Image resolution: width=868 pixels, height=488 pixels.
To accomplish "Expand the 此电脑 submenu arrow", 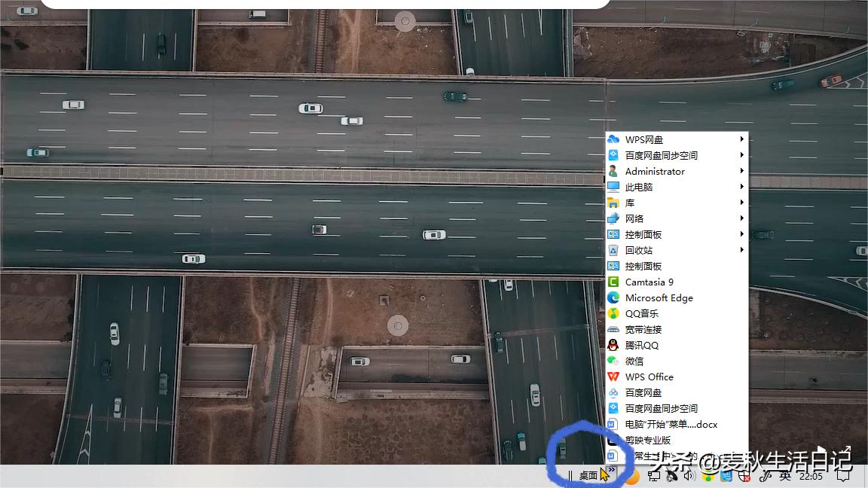I will point(741,187).
